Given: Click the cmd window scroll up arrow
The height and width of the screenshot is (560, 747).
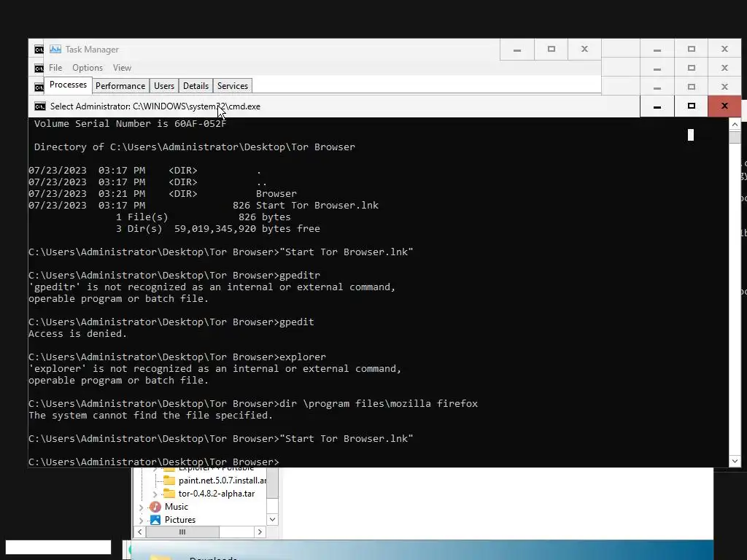Looking at the screenshot, I should tap(735, 125).
